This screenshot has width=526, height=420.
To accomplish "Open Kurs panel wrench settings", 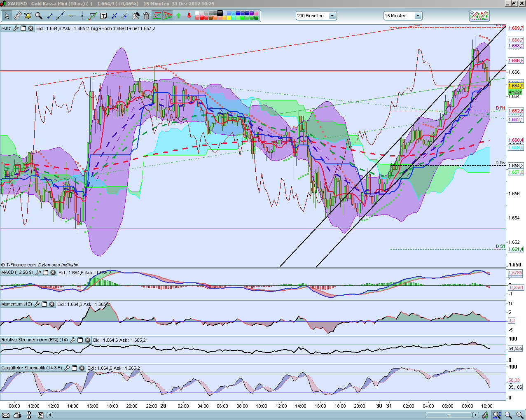I will pos(16,28).
